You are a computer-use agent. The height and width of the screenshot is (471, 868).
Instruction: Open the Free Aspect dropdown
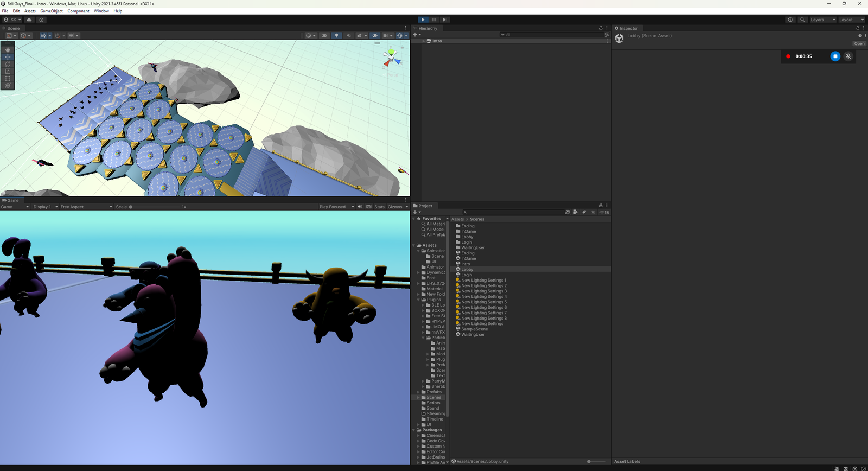pos(86,207)
